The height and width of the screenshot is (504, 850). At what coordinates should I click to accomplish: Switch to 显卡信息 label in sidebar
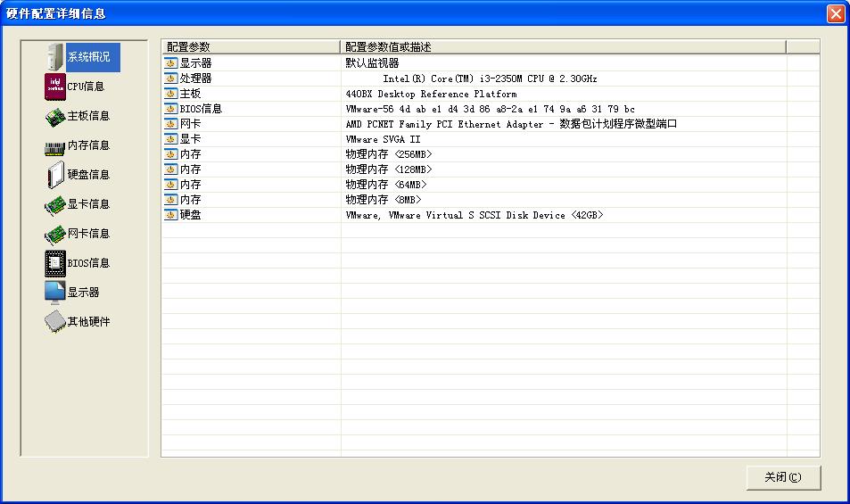coord(89,204)
